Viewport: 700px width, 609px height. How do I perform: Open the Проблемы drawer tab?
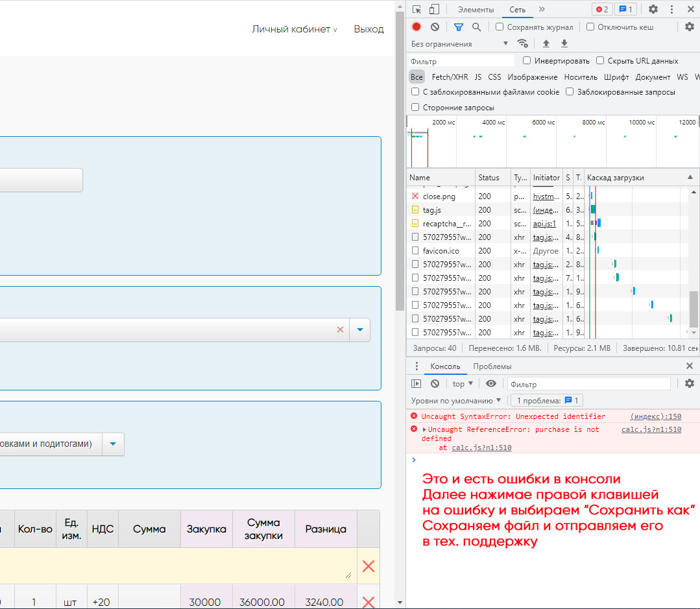click(x=492, y=366)
